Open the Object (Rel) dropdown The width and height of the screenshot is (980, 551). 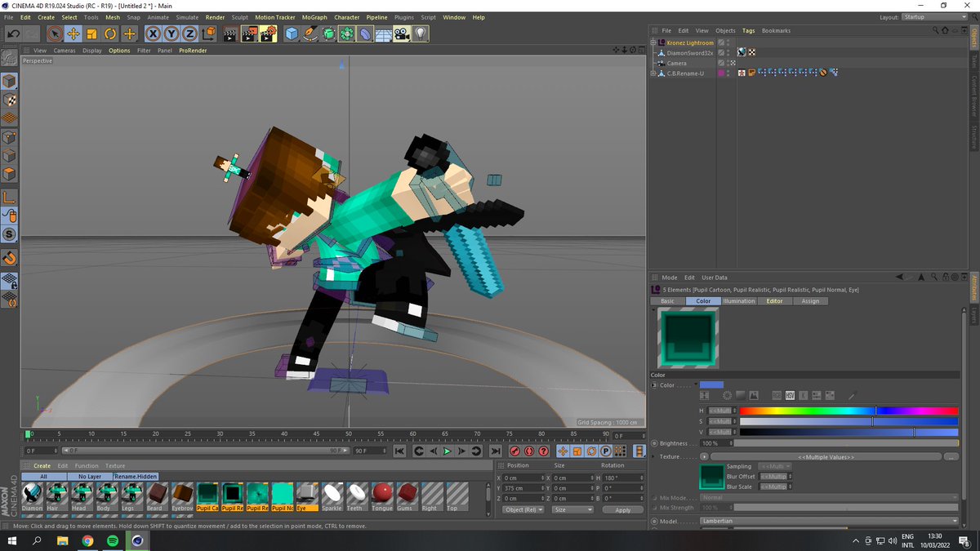pos(523,509)
